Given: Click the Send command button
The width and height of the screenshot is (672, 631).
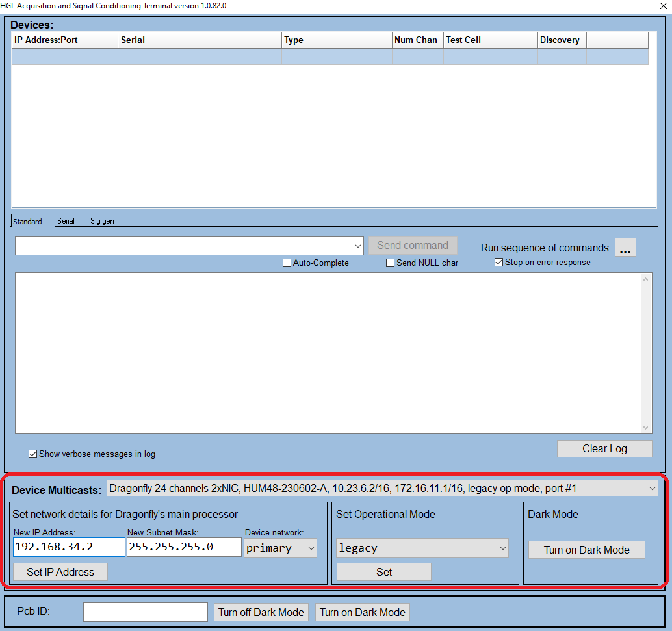Looking at the screenshot, I should click(x=413, y=245).
